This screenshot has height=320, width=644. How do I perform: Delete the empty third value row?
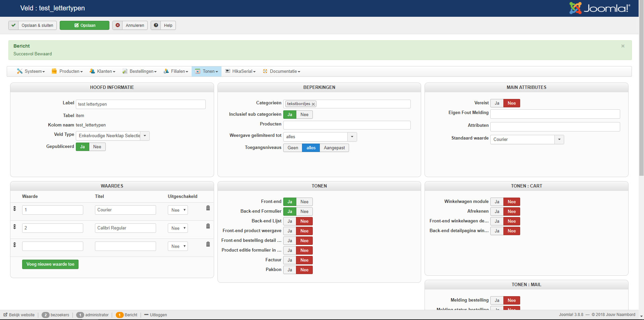click(208, 244)
